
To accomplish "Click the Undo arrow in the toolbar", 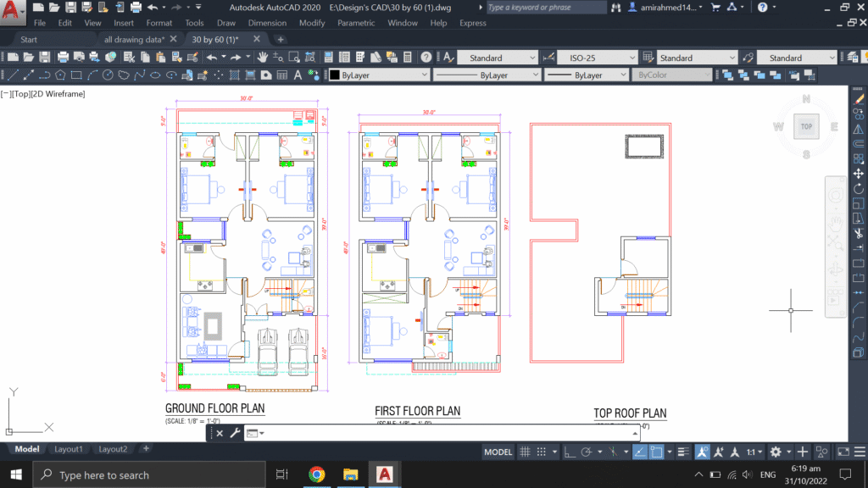I will coord(212,58).
